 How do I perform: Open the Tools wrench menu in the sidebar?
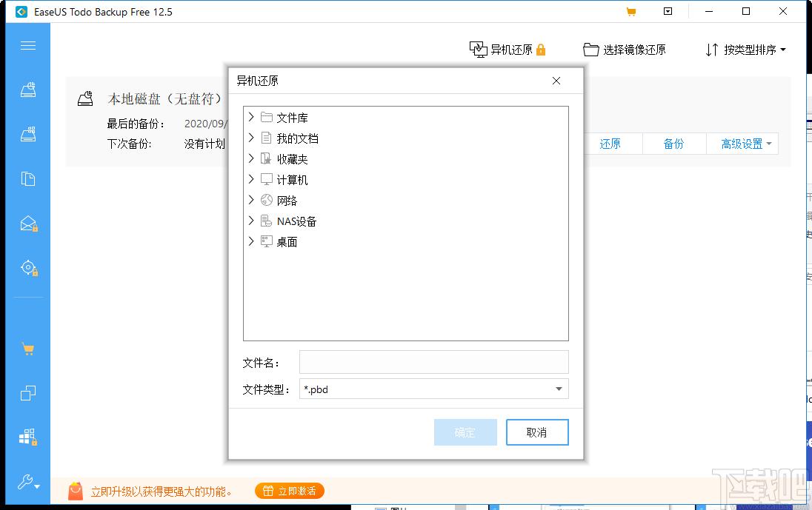(x=28, y=482)
